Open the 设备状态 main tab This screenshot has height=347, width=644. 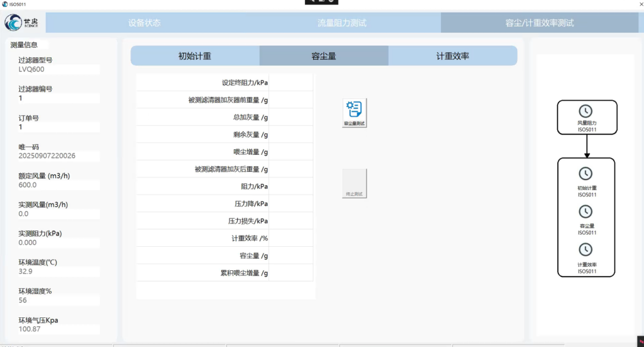pyautogui.click(x=145, y=23)
